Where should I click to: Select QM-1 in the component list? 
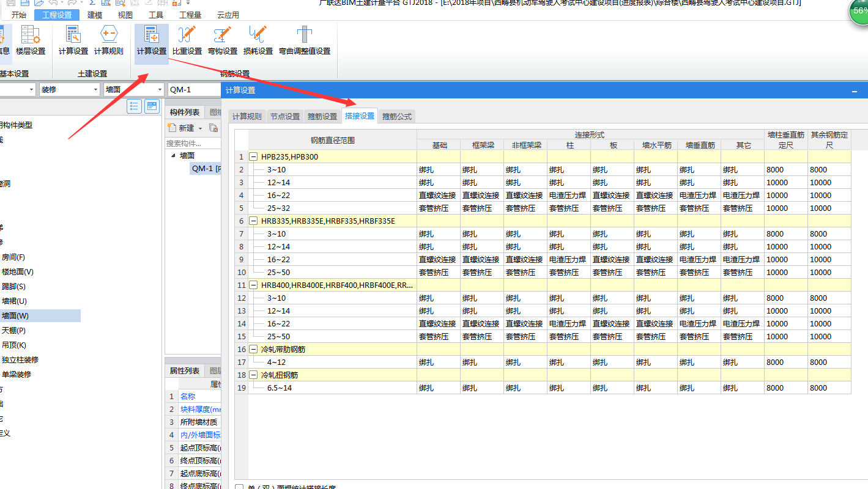tap(206, 169)
